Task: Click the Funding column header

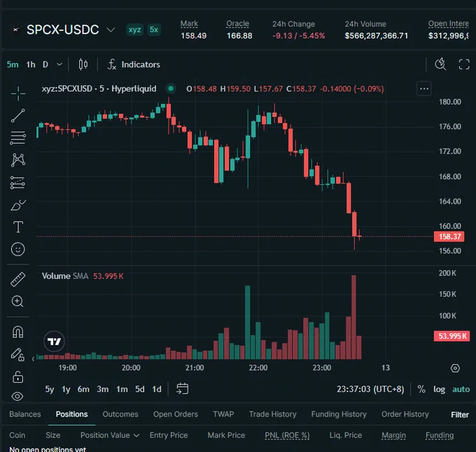Action: point(440,436)
